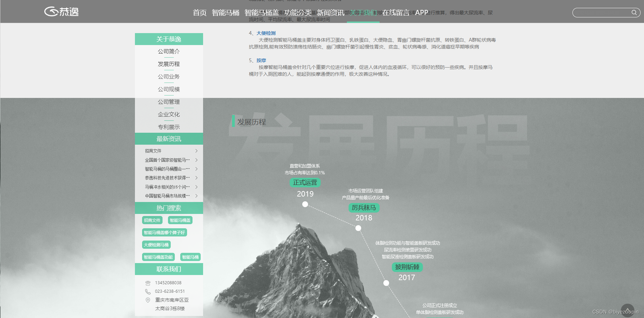Click the 智能马桶盖功能 hot search tag
Image resolution: width=644 pixels, height=318 pixels.
pos(158,257)
